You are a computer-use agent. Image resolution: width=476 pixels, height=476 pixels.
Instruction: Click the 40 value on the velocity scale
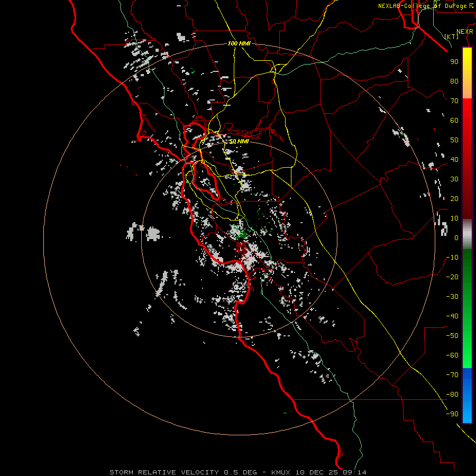[454, 159]
